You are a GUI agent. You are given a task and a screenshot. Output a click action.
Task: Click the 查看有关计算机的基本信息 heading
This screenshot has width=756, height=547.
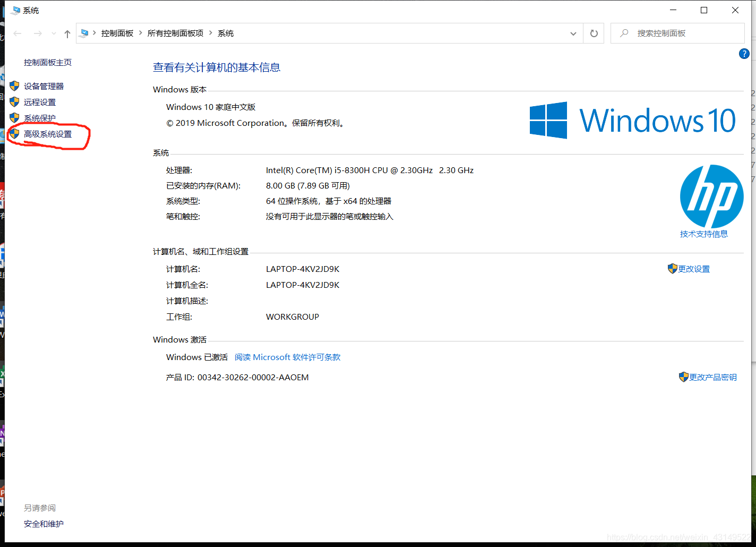(x=217, y=67)
